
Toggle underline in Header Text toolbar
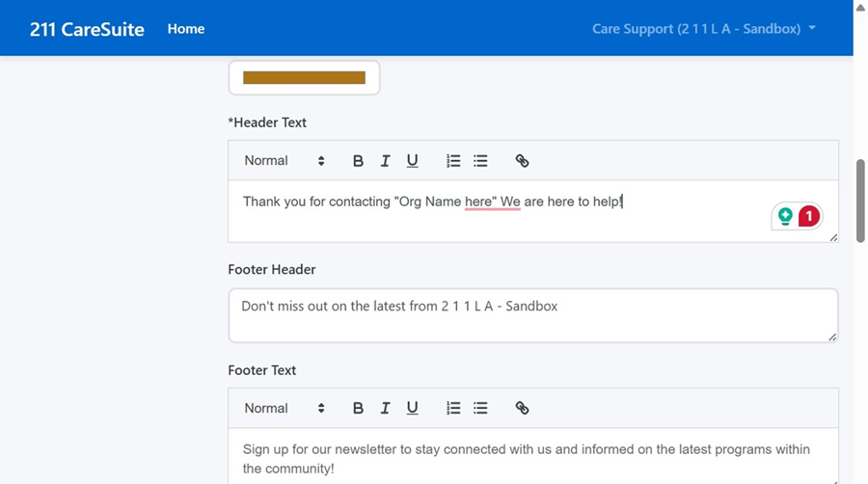pyautogui.click(x=412, y=161)
